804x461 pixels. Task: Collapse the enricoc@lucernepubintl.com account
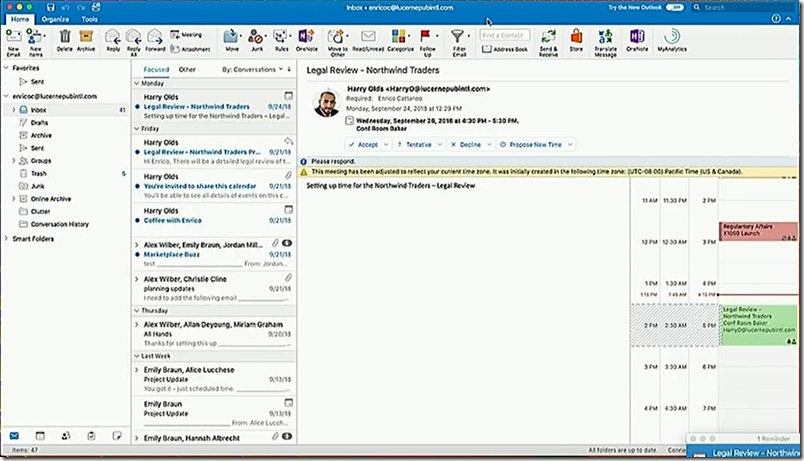click(6, 96)
